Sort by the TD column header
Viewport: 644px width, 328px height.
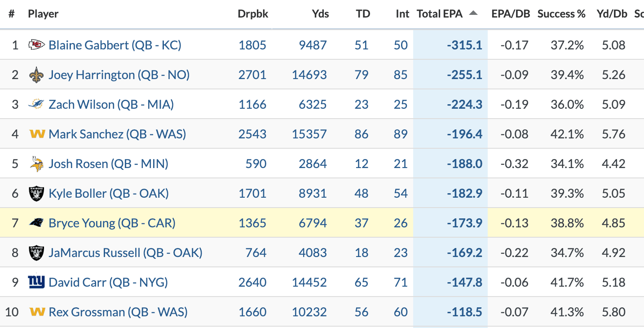[363, 14]
